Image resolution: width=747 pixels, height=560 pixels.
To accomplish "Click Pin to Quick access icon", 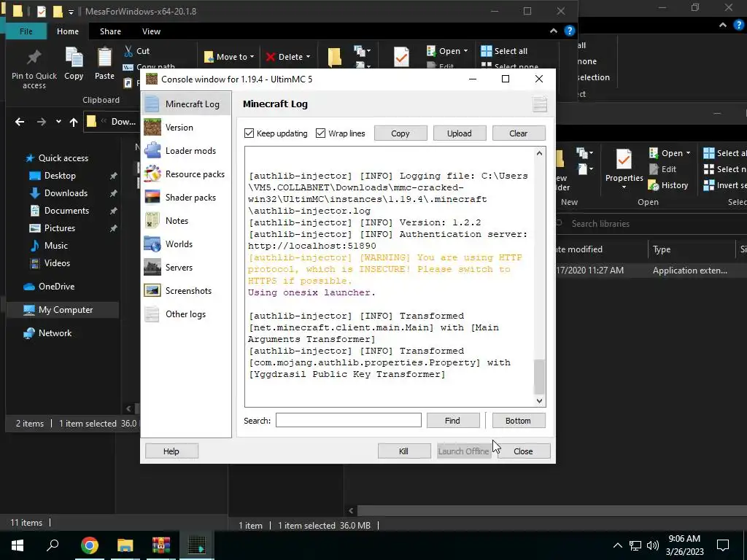I will (34, 58).
